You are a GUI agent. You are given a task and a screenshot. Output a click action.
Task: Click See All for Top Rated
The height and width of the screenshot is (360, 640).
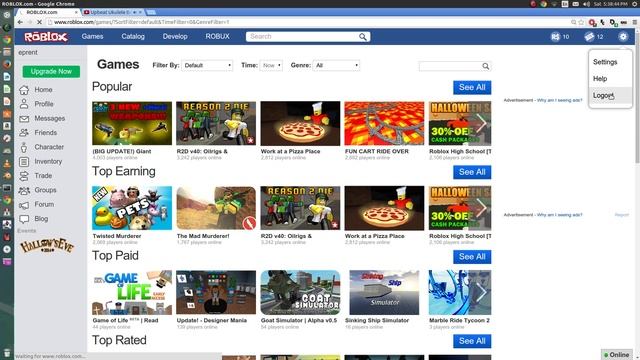click(472, 341)
